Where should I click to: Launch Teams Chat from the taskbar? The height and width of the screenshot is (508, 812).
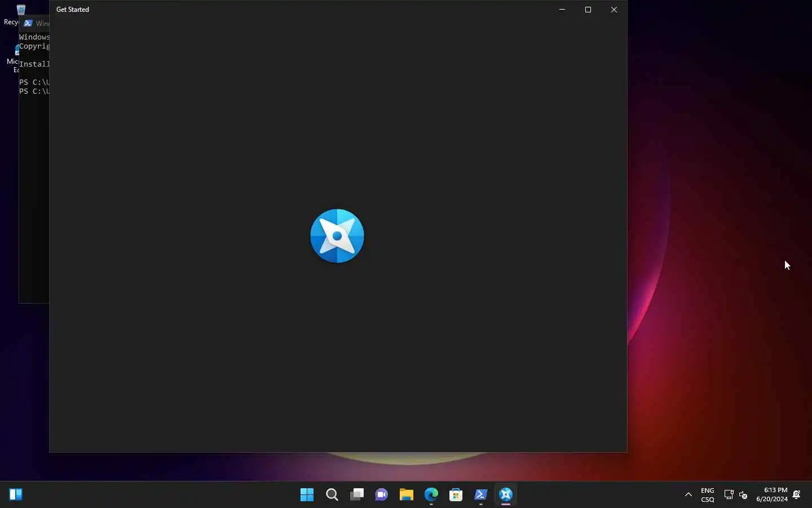(382, 495)
